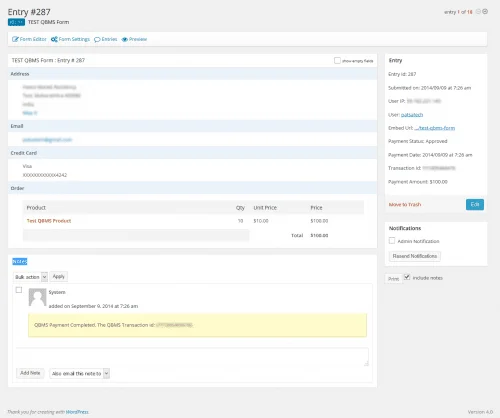Go to previous entry arrow icon
Image resolution: width=500 pixels, height=418 pixels.
(x=478, y=12)
